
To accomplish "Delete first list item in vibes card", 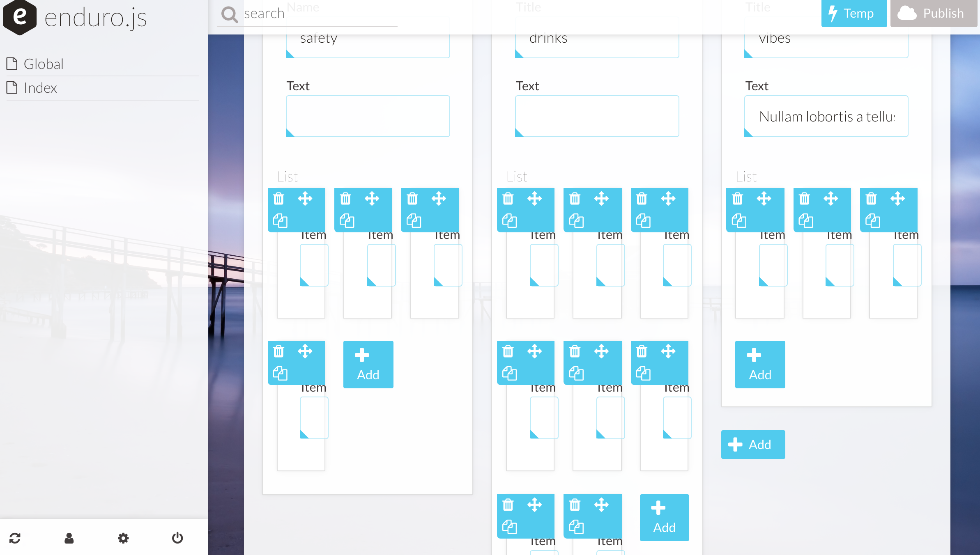I will pyautogui.click(x=738, y=199).
